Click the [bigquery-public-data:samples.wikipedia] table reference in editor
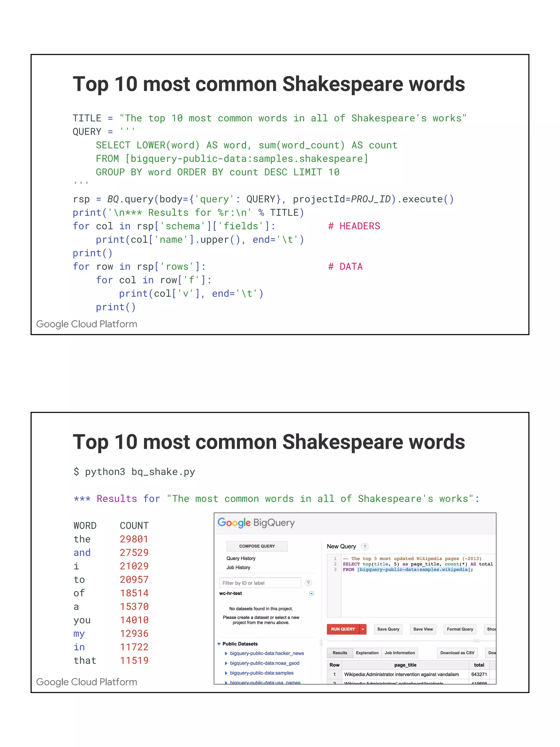Image resolution: width=560 pixels, height=747 pixels. [414, 569]
